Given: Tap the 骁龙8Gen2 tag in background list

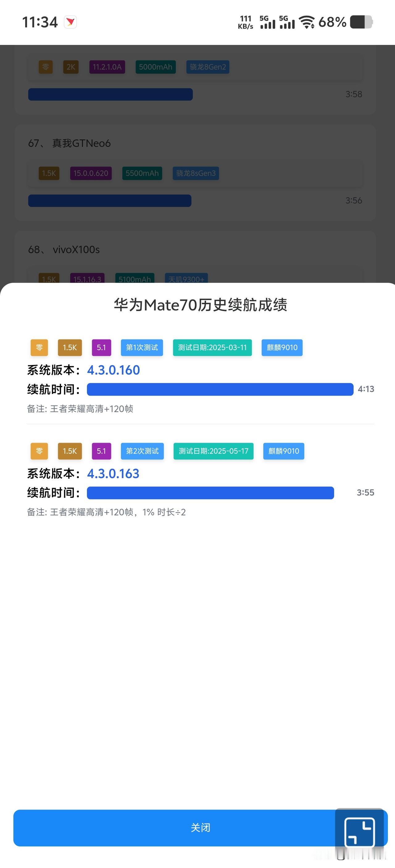Looking at the screenshot, I should tap(208, 67).
